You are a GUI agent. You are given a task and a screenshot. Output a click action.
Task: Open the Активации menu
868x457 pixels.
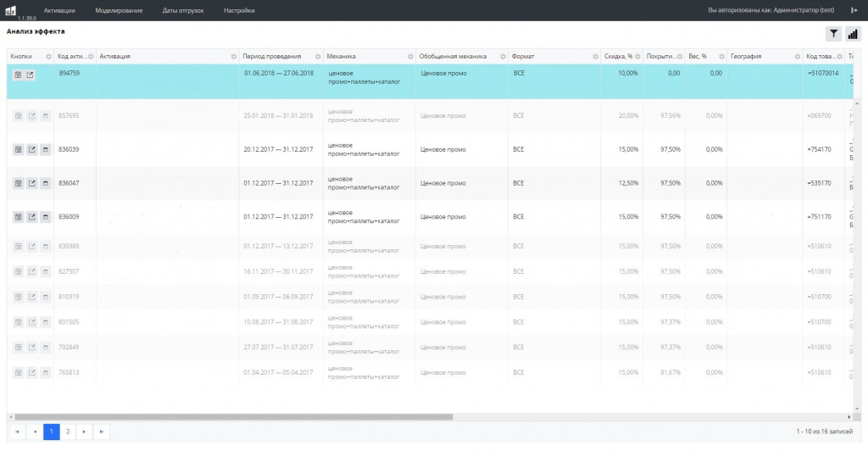pyautogui.click(x=59, y=10)
